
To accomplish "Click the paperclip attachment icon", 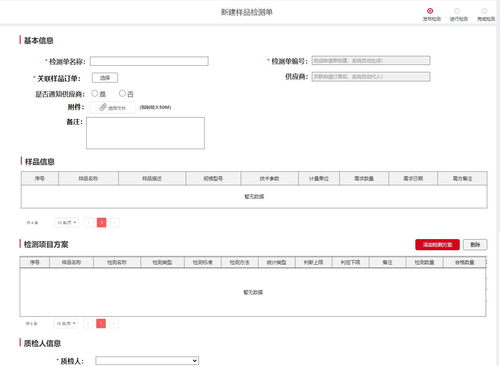I will coord(103,107).
